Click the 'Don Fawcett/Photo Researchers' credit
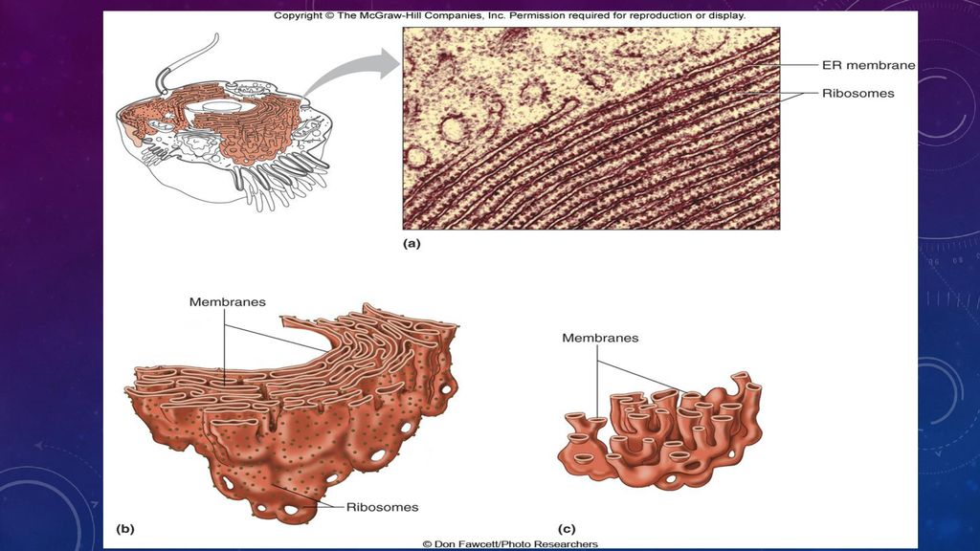Viewport: 980px width, 551px height. (510, 544)
